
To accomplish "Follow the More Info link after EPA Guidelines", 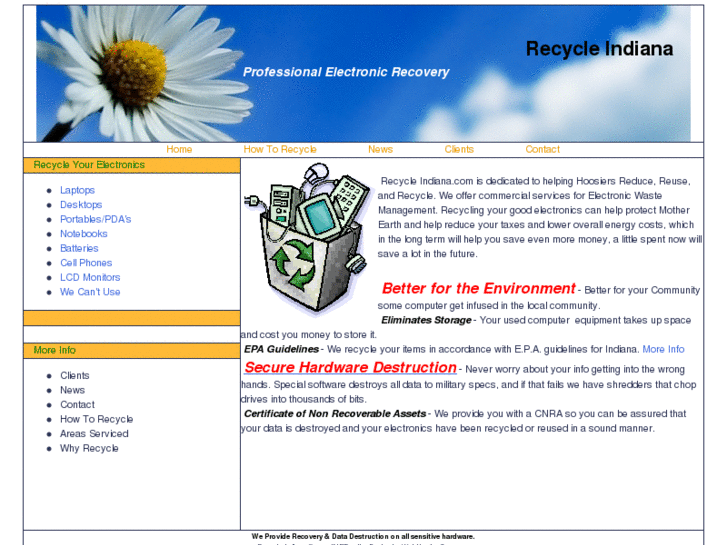I will click(x=663, y=349).
